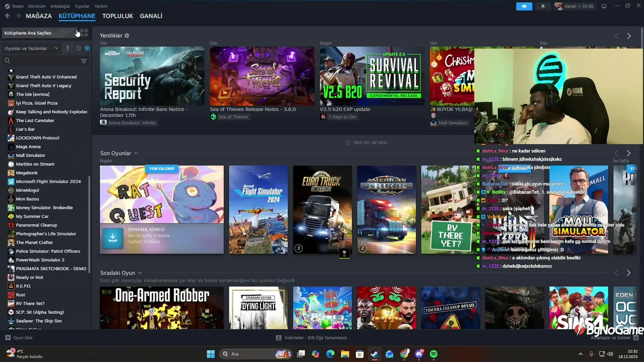The image size is (644, 362).
Task: Open the İndirmeler status bar link
Action: click(x=312, y=338)
